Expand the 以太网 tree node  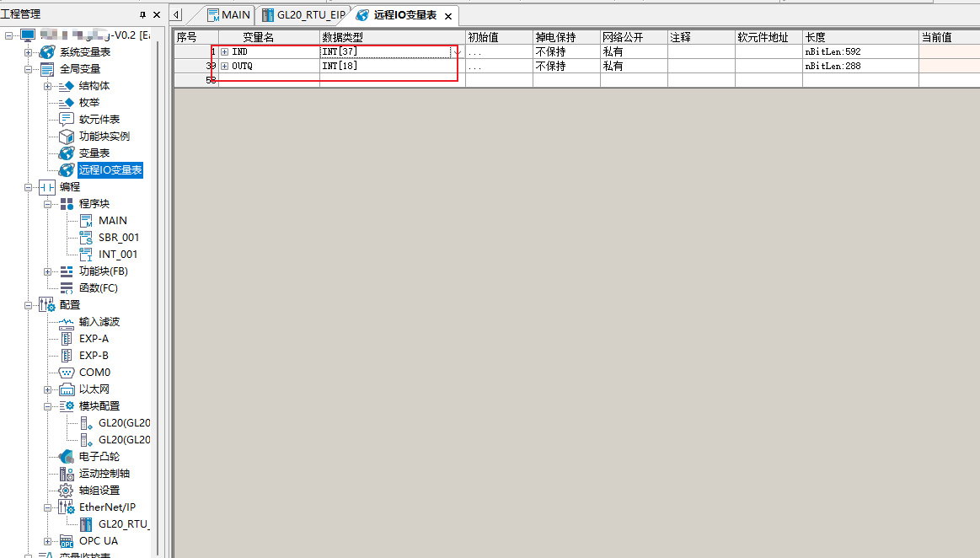[48, 389]
